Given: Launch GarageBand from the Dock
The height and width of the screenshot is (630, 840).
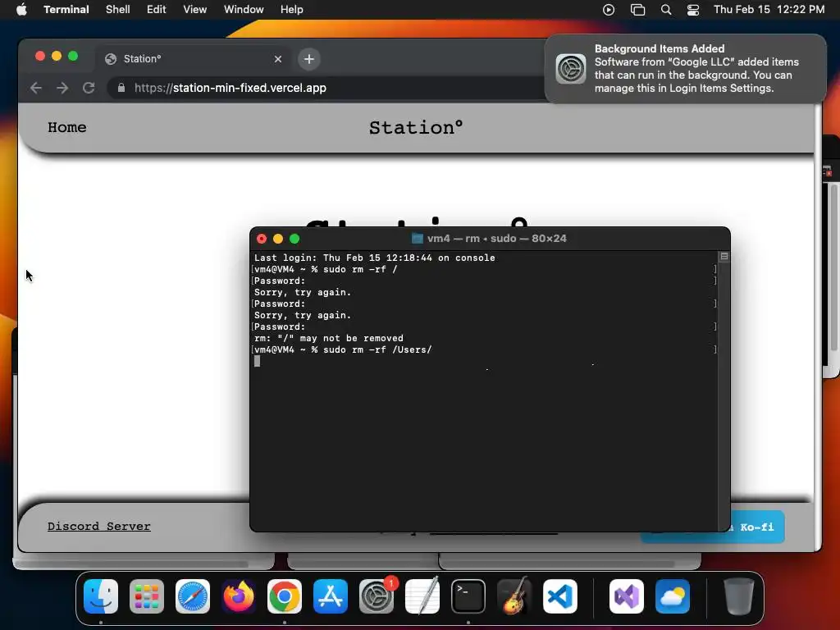Looking at the screenshot, I should (x=514, y=596).
